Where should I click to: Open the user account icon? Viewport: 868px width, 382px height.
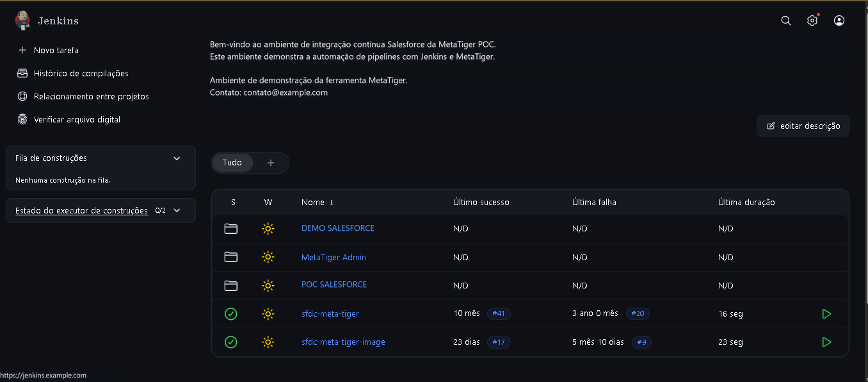pyautogui.click(x=839, y=21)
